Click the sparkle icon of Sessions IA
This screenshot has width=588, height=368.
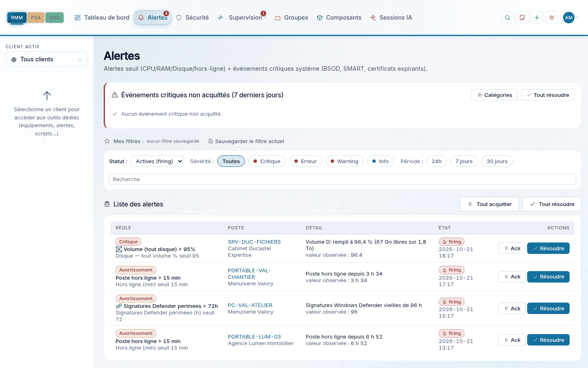(x=373, y=18)
